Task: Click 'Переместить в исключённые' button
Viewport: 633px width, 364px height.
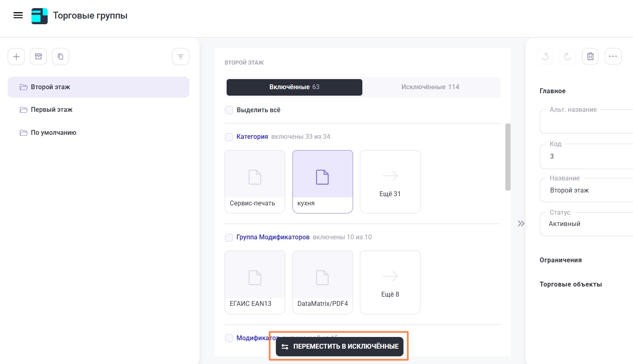Action: (340, 347)
